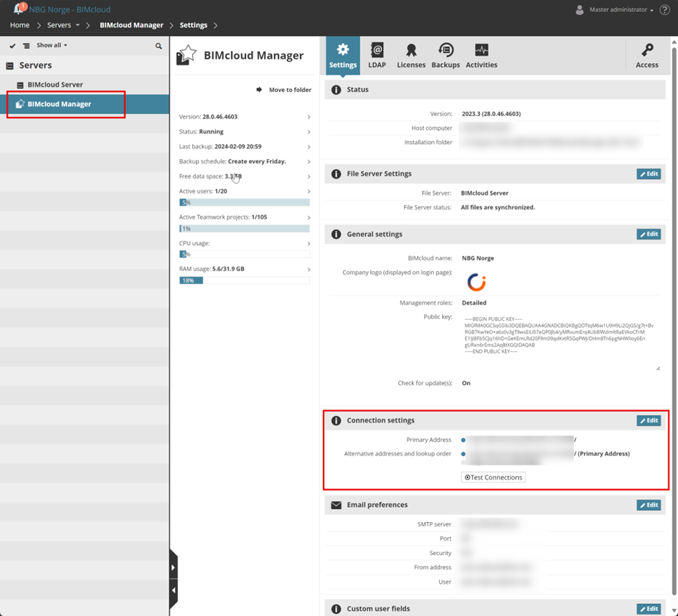
Task: Edit Email preferences
Action: tap(649, 505)
